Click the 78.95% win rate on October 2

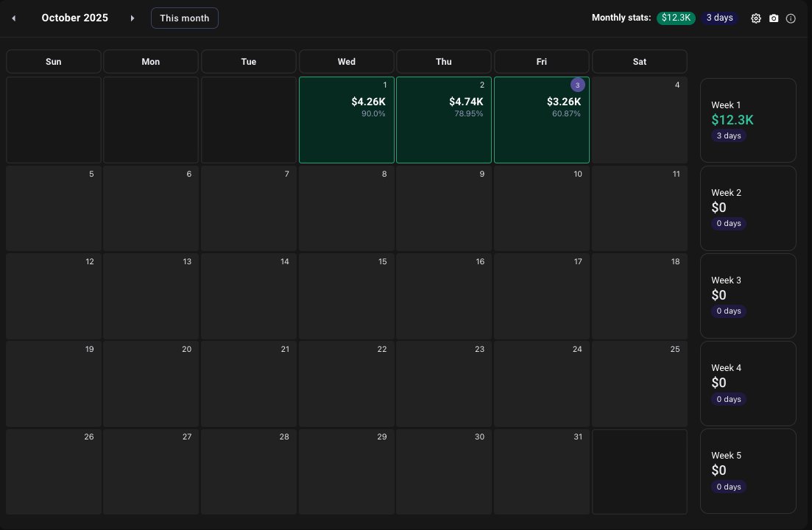pyautogui.click(x=469, y=114)
